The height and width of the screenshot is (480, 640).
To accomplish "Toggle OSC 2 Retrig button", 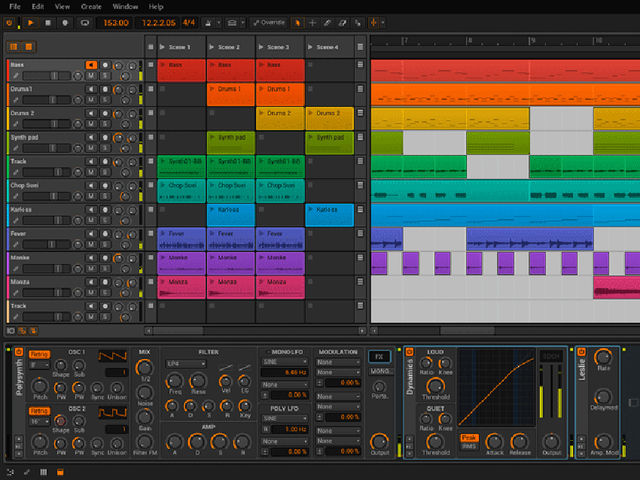I will 39,411.
